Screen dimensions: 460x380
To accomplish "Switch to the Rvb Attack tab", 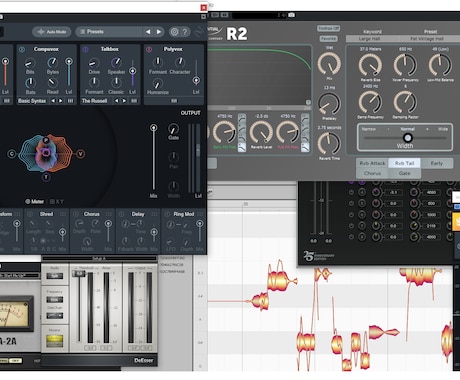I will (x=372, y=163).
